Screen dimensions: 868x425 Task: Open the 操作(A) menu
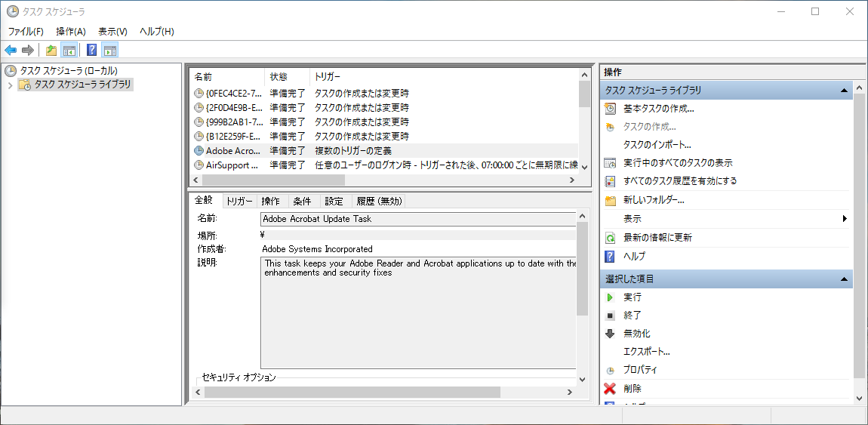[x=71, y=32]
